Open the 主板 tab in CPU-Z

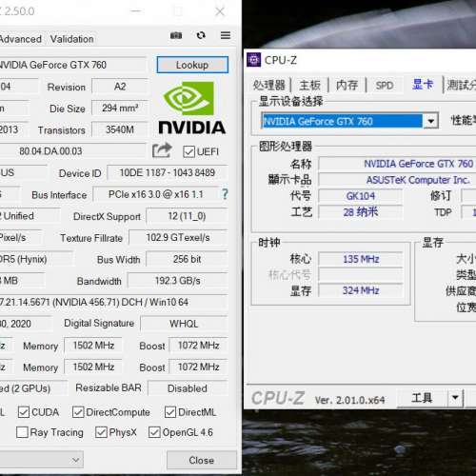point(309,85)
